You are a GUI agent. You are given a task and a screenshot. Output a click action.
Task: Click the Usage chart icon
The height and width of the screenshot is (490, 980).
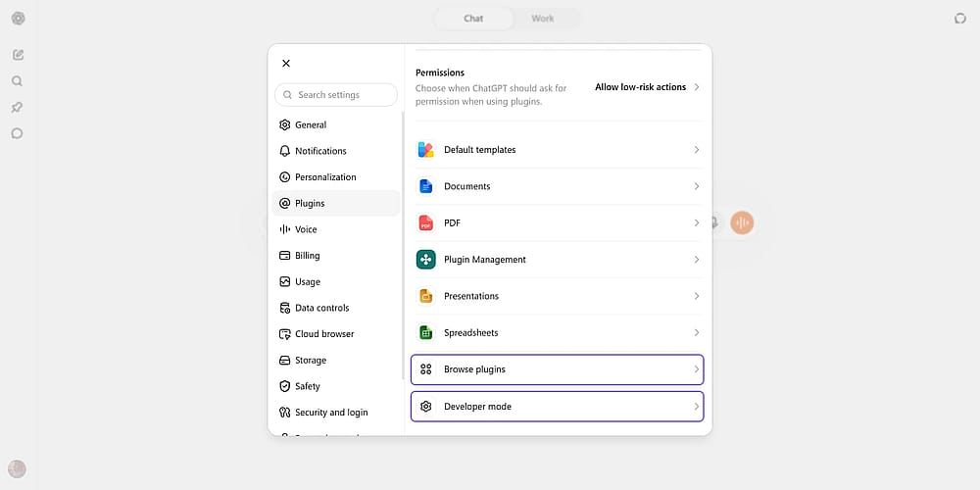click(x=285, y=282)
